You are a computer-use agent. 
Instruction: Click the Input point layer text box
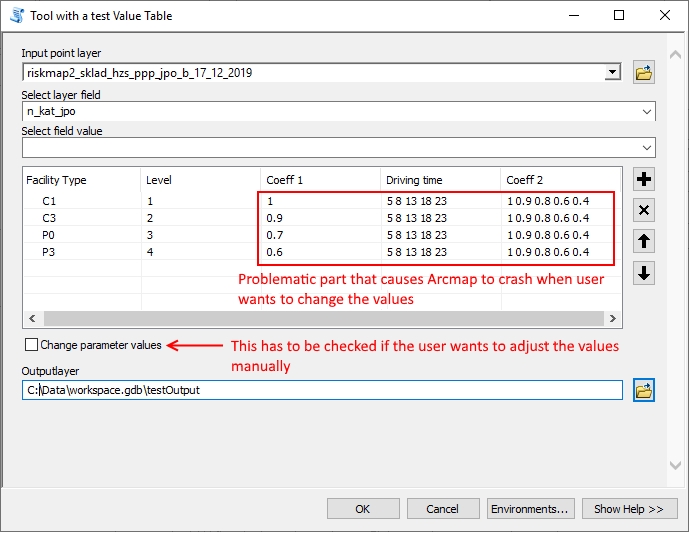(x=313, y=73)
